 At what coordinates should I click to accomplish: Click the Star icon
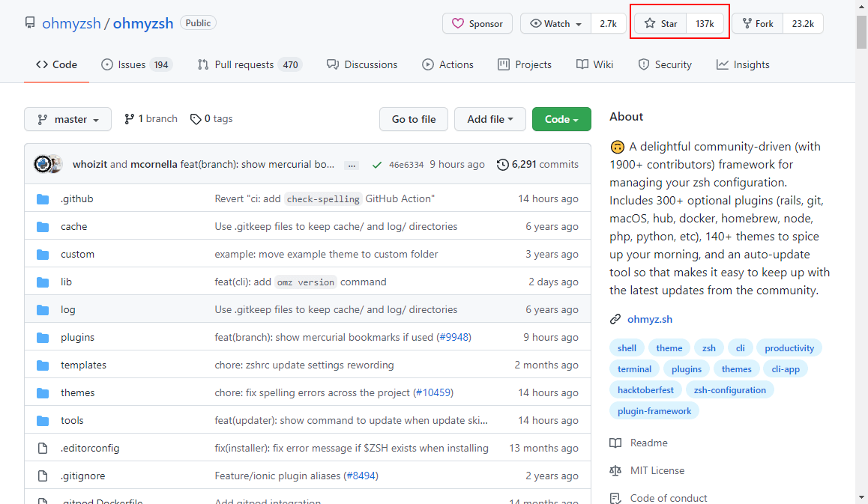coord(650,23)
